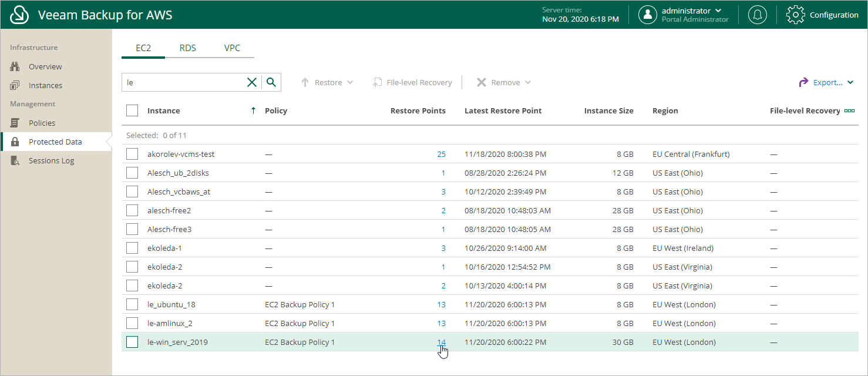The image size is (868, 376).
Task: Sort by the Restore Points column header
Action: pyautogui.click(x=418, y=110)
